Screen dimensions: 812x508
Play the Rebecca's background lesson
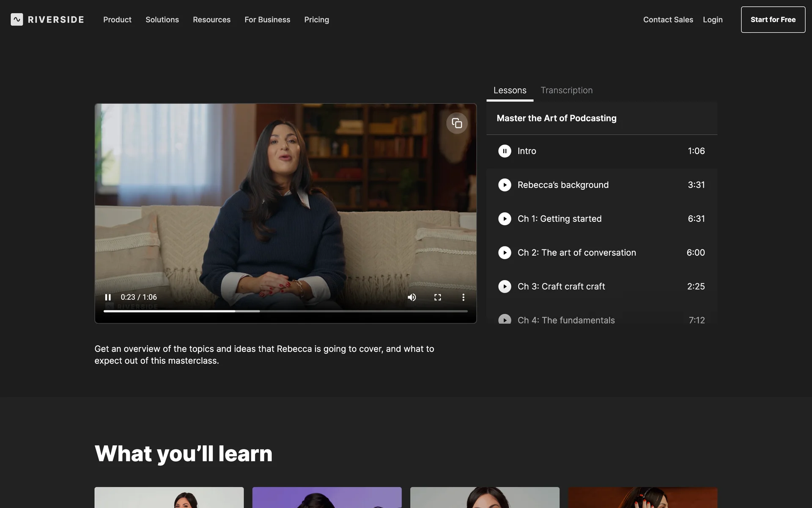pyautogui.click(x=505, y=185)
